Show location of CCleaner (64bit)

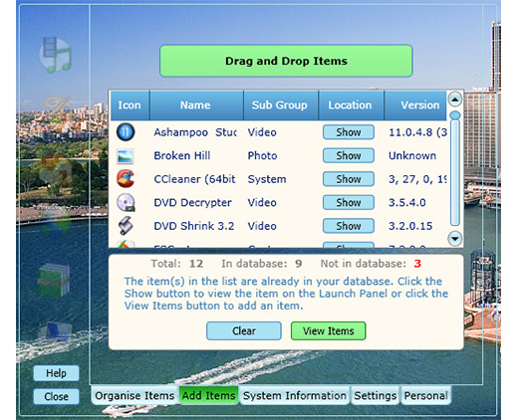[349, 179]
